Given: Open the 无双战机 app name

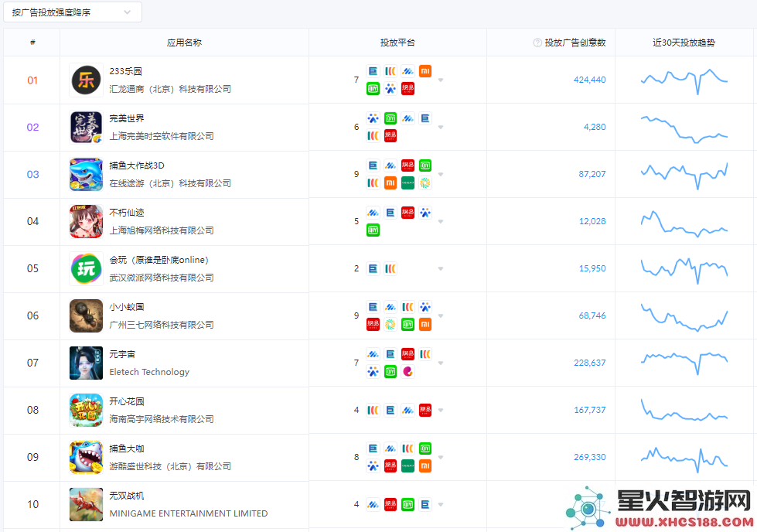Looking at the screenshot, I should pos(127,496).
